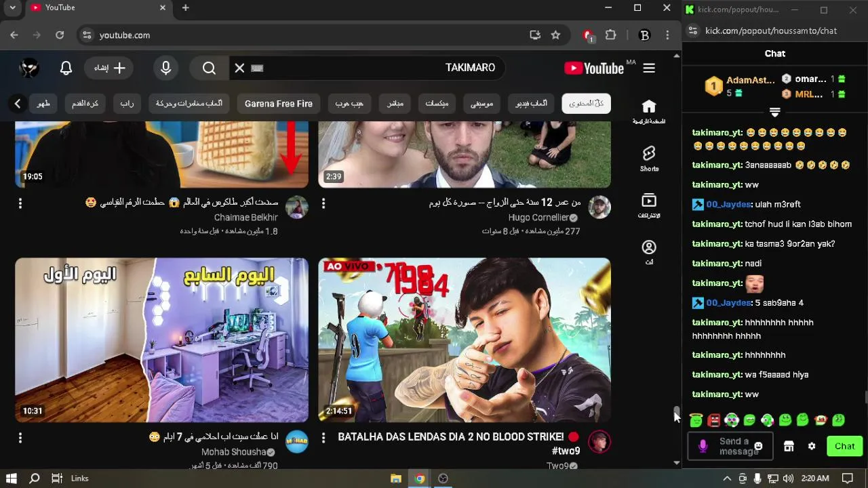Screen dimensions: 868x488
Task: Open the Chrome profile B avatar
Action: coord(644,35)
